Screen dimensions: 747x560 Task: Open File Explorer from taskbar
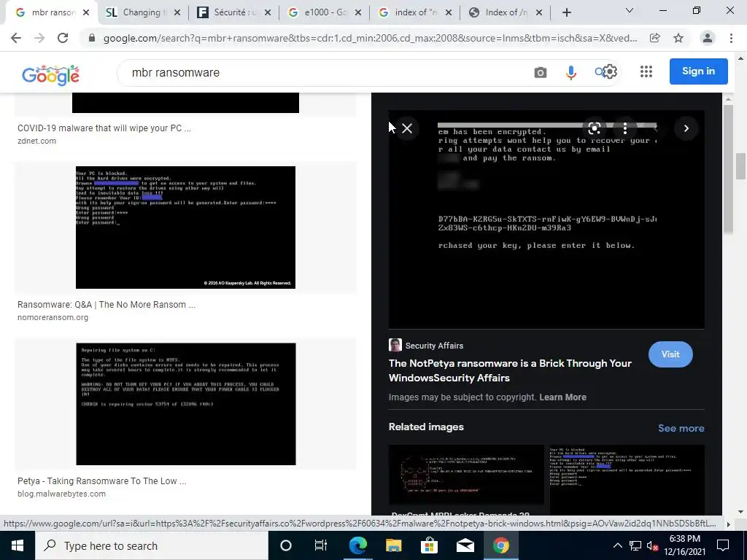(393, 545)
